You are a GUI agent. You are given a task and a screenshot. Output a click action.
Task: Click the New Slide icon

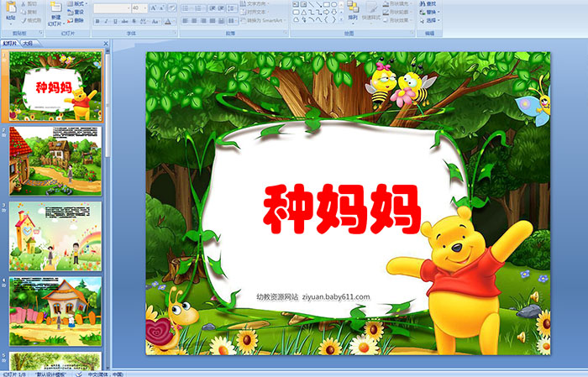click(x=55, y=8)
